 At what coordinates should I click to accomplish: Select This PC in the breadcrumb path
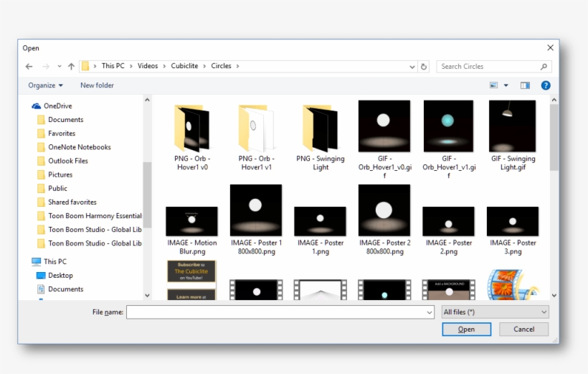coord(113,66)
